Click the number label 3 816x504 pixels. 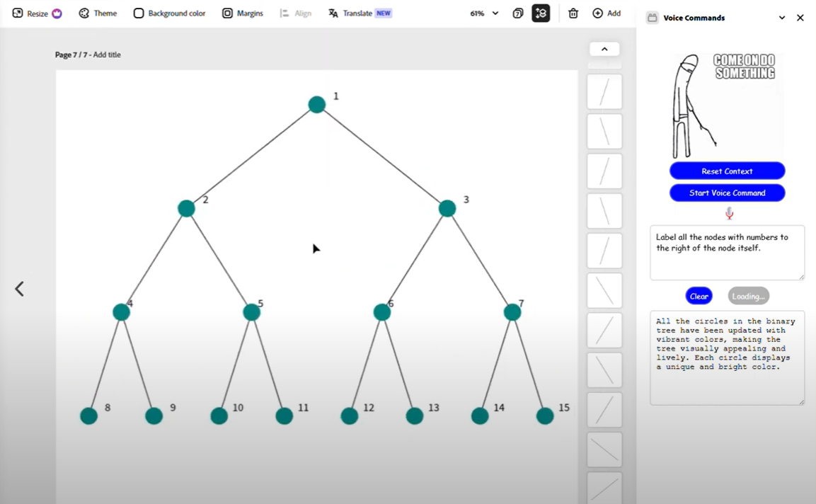466,200
